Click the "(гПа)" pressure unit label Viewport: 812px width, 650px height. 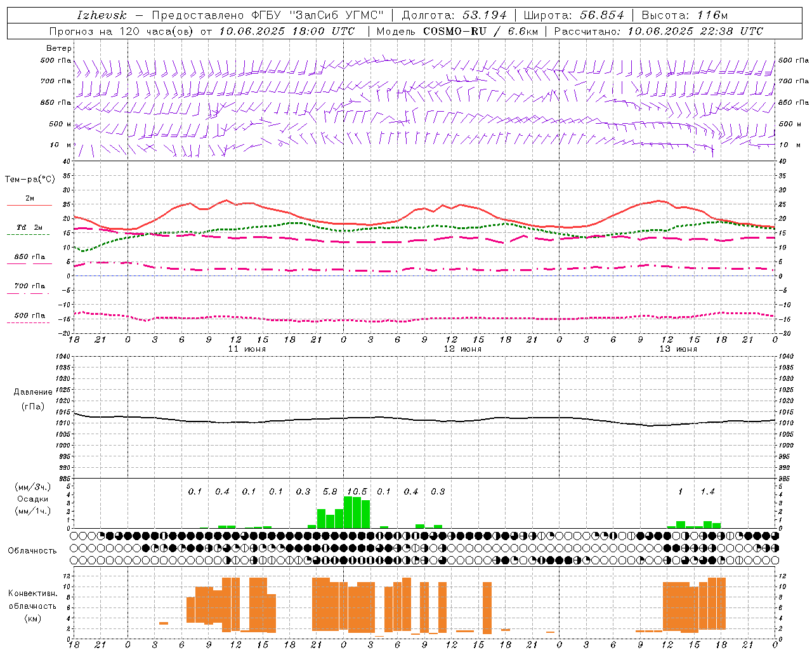(33, 406)
